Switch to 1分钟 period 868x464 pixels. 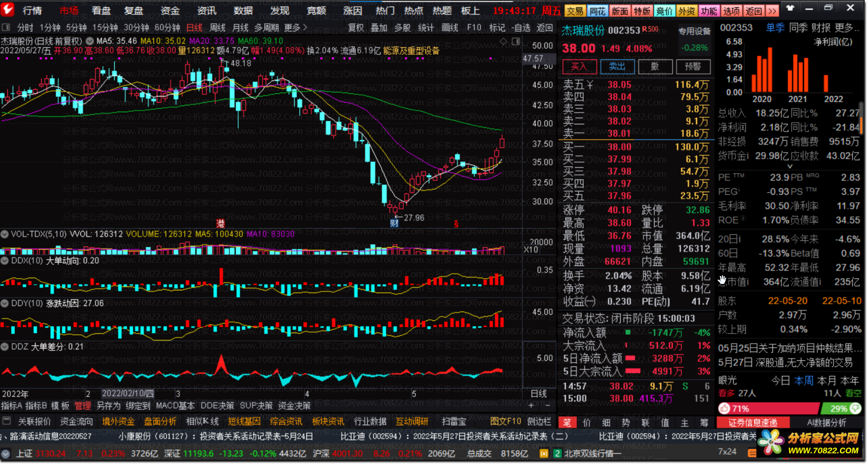point(50,28)
